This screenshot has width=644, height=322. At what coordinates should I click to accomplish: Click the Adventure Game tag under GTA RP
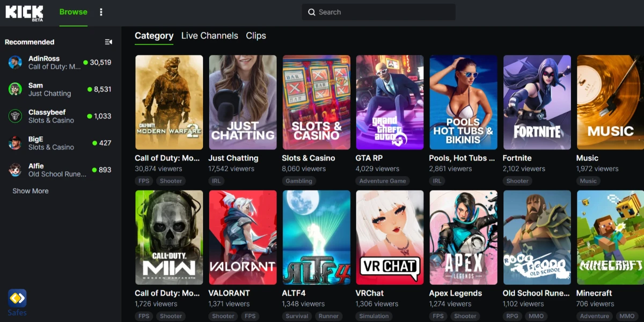pyautogui.click(x=383, y=181)
